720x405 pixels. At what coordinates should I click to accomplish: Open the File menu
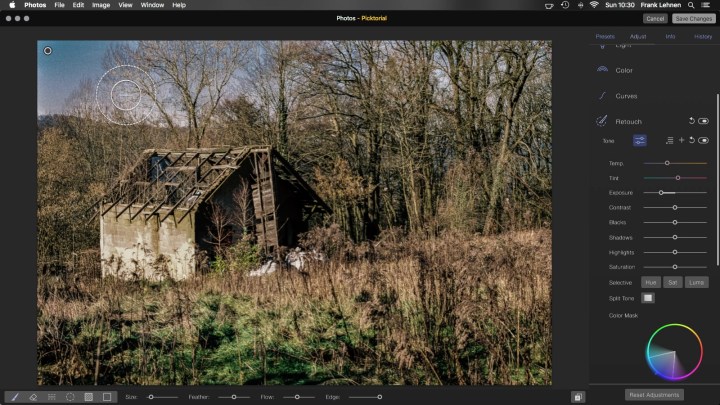pos(59,5)
